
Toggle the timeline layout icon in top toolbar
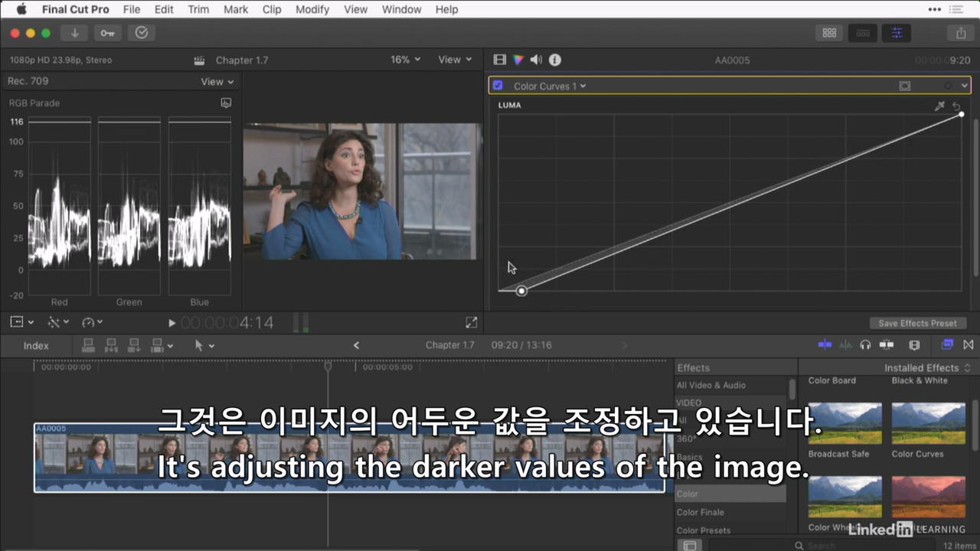(863, 33)
